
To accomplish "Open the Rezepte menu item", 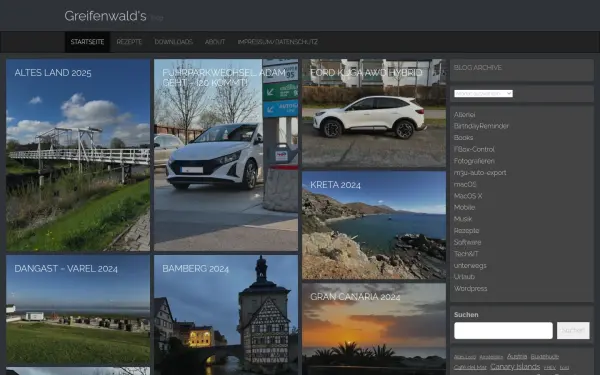I will point(129,42).
